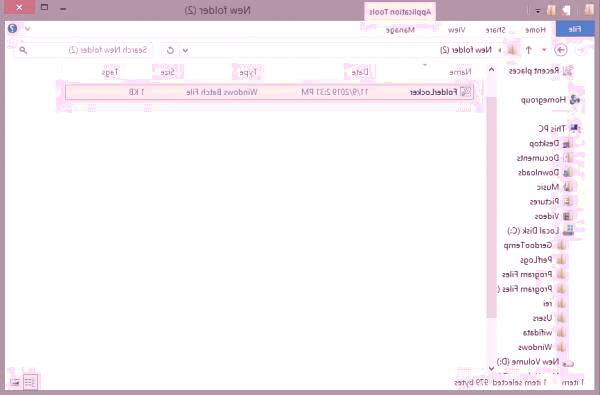600x395 pixels.
Task: Select the FolderLocker batch file icon
Action: click(466, 92)
